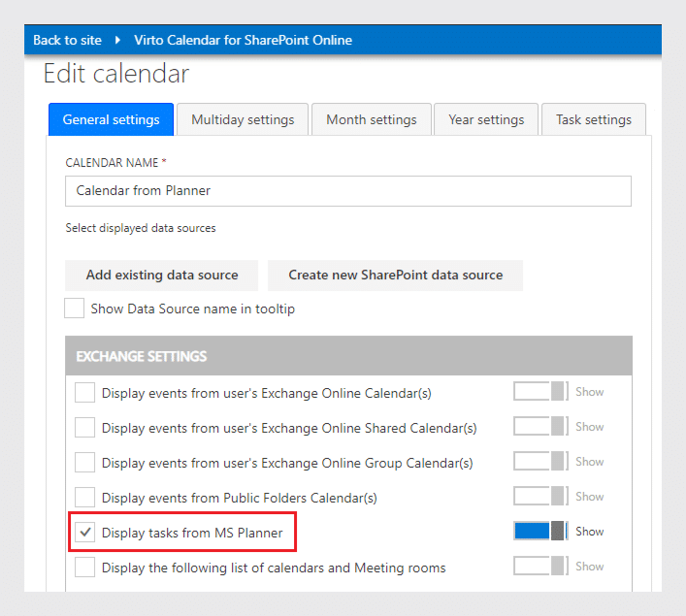
Task: Select the General settings tab
Action: click(x=112, y=119)
